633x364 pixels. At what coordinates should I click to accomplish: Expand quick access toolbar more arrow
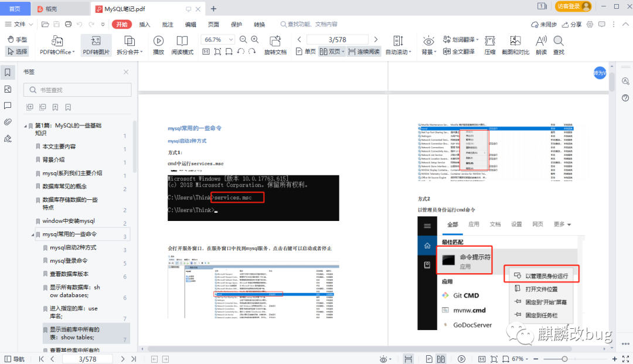coord(103,24)
